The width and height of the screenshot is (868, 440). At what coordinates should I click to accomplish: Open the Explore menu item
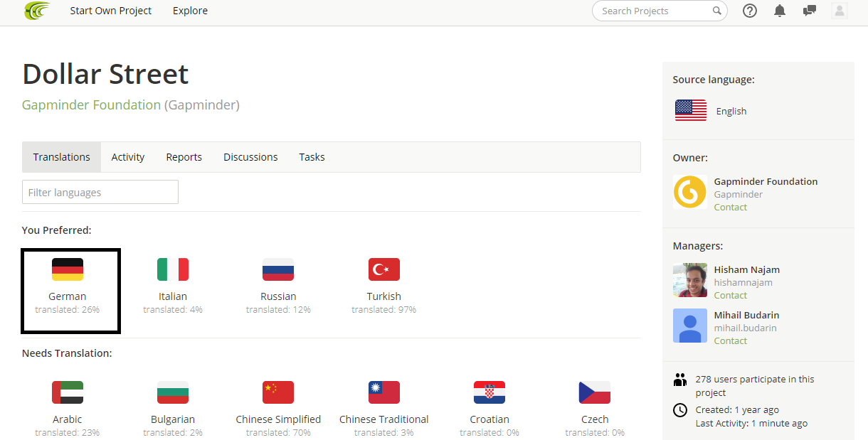point(191,11)
